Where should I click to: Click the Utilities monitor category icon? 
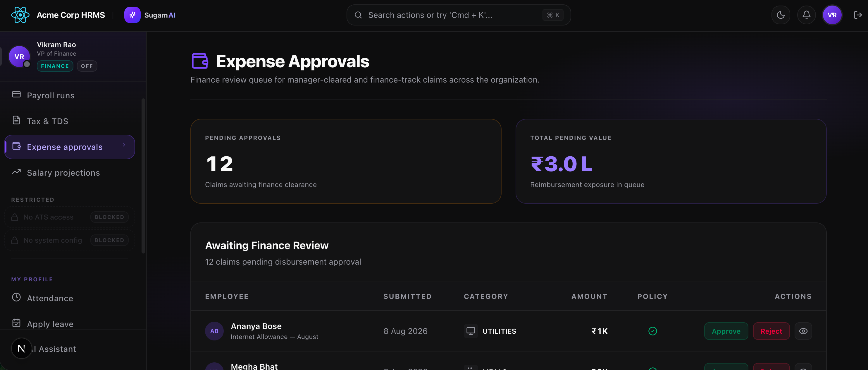(x=470, y=331)
